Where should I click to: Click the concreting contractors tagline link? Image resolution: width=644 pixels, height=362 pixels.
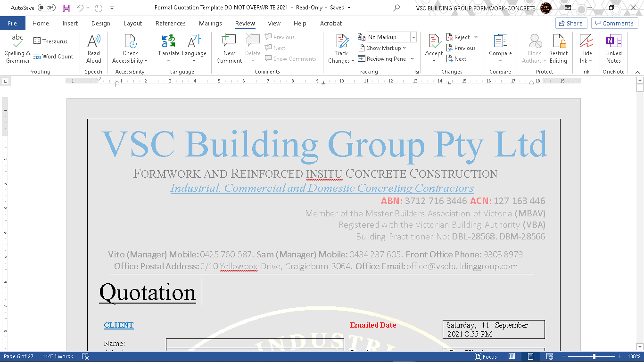(322, 188)
